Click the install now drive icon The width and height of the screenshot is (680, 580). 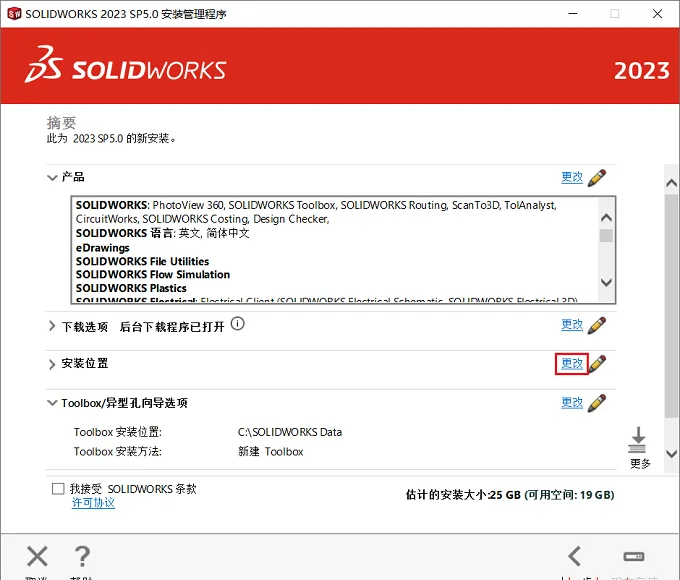(634, 556)
